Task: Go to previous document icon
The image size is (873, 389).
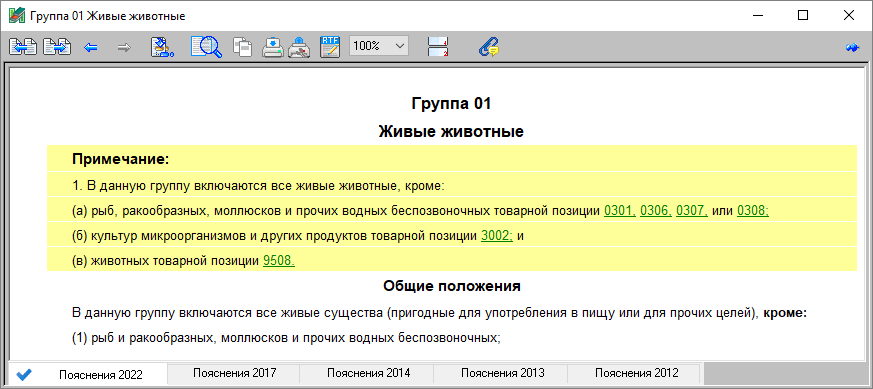Action: [x=23, y=47]
